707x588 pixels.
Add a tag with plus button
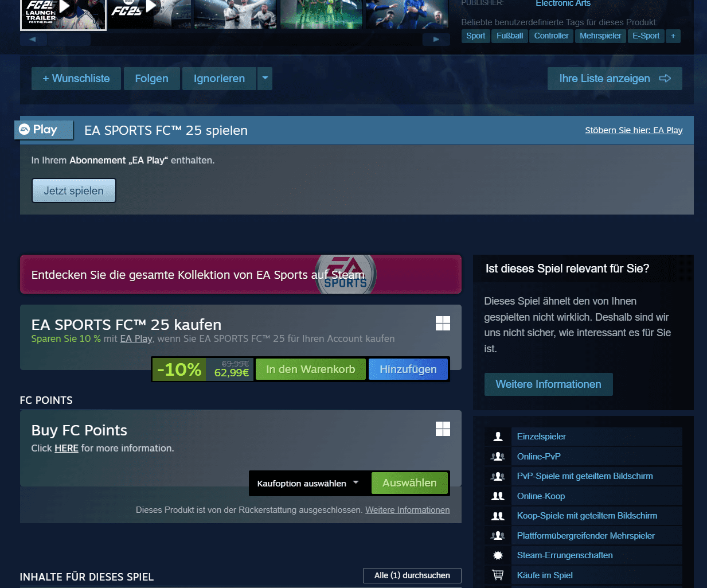point(673,36)
